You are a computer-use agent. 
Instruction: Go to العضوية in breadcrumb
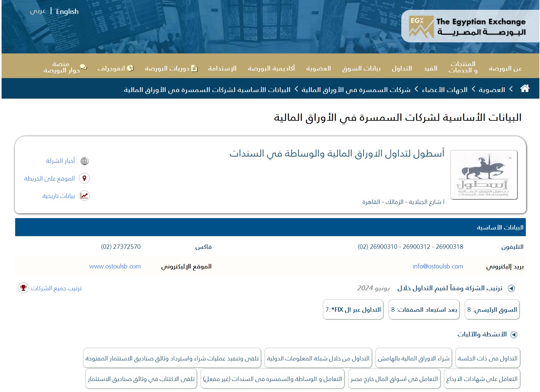pyautogui.click(x=492, y=90)
